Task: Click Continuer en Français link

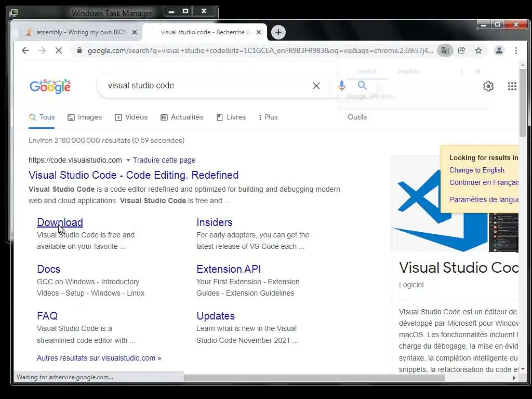Action: click(484, 182)
